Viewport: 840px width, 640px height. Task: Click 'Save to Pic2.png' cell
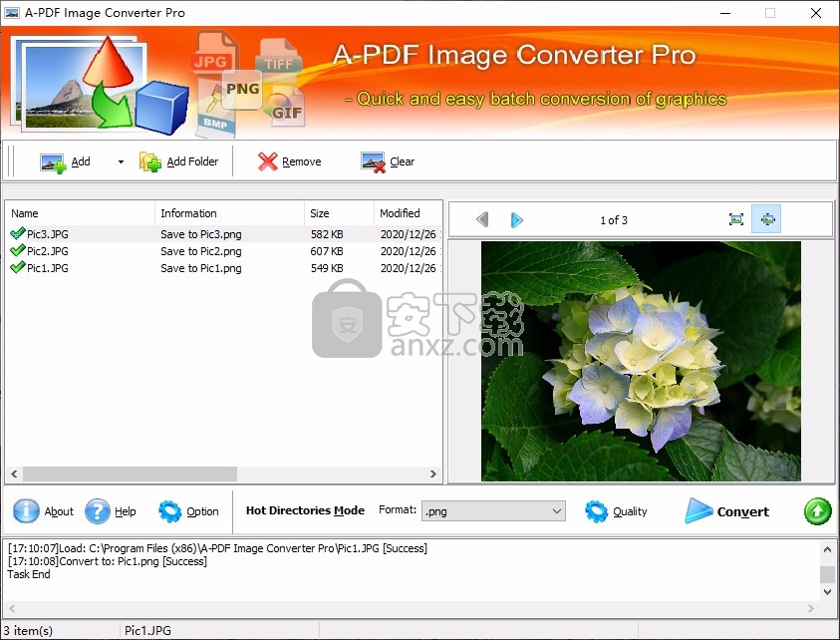coord(201,251)
